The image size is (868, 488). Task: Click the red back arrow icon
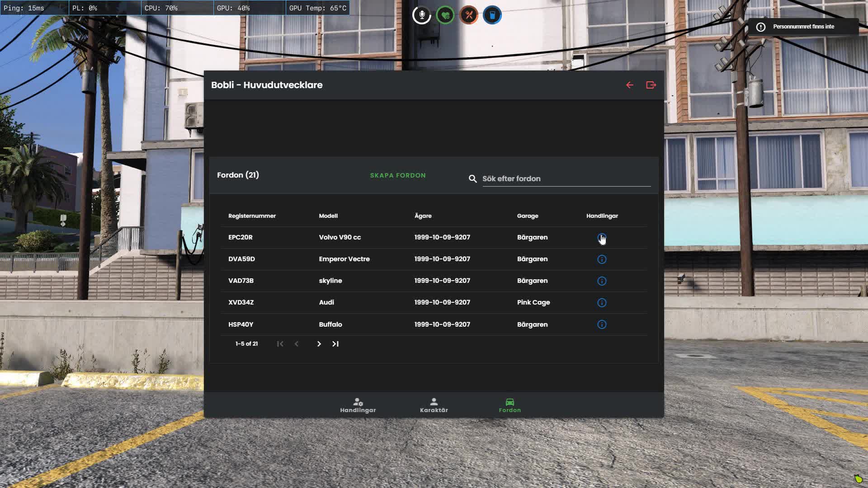[629, 85]
